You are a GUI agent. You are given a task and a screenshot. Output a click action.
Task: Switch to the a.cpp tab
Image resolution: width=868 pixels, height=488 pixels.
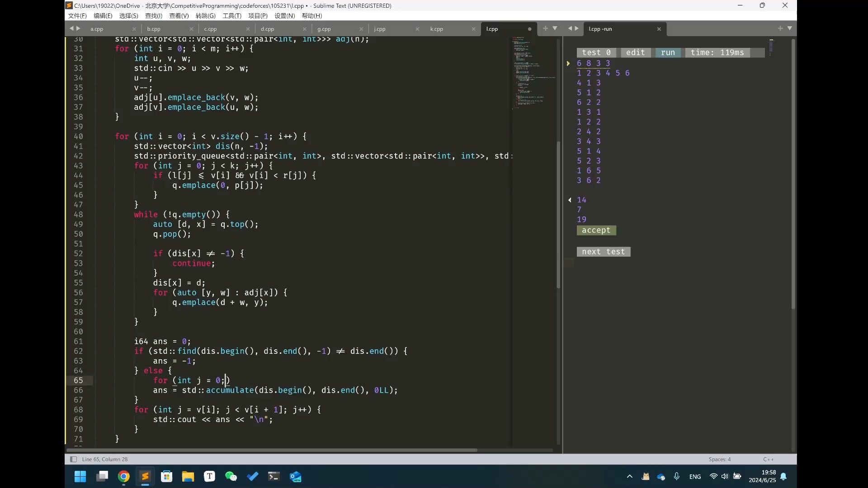(97, 29)
